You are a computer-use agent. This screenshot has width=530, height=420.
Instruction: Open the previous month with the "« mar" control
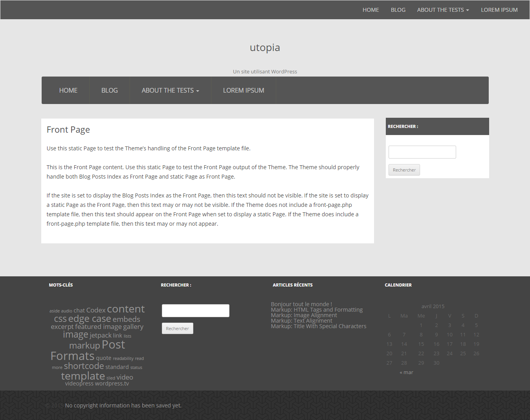[x=406, y=372]
